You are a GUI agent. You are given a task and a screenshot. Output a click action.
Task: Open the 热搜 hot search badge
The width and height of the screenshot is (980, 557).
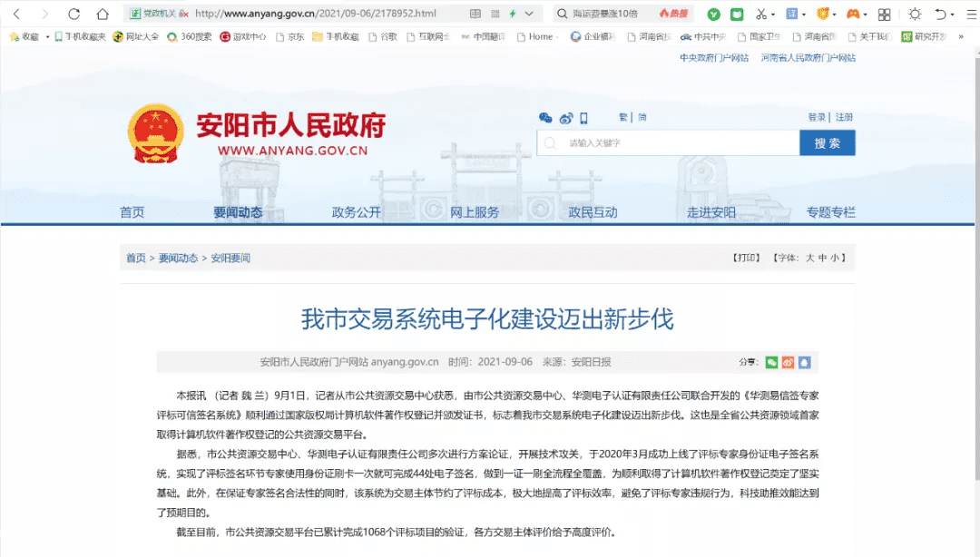pos(673,14)
